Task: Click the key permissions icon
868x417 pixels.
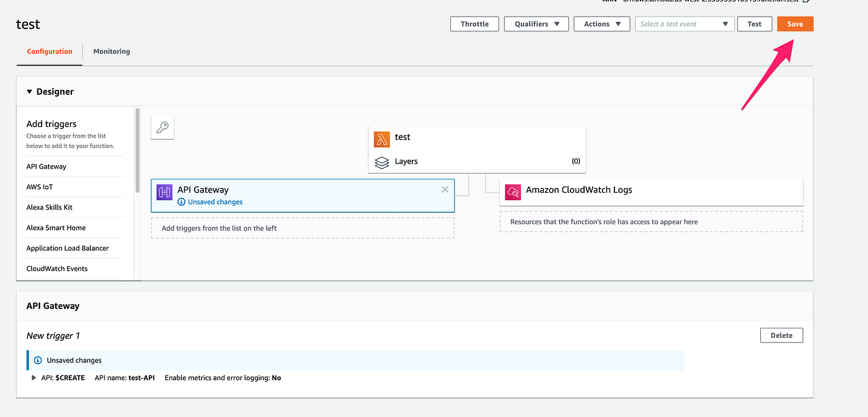Action: 162,128
